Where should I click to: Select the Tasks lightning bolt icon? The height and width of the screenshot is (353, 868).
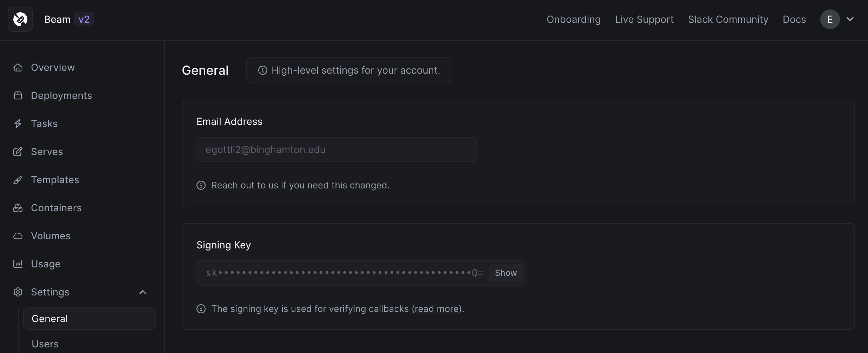pos(18,124)
